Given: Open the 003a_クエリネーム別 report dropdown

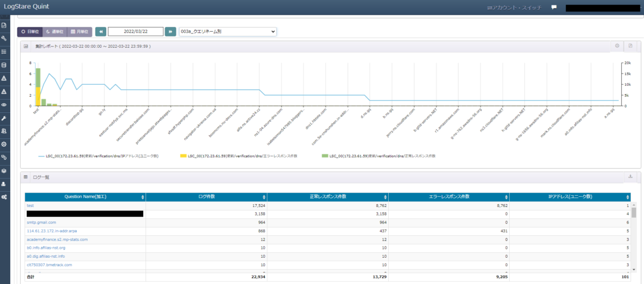Looking at the screenshot, I should pyautogui.click(x=228, y=31).
